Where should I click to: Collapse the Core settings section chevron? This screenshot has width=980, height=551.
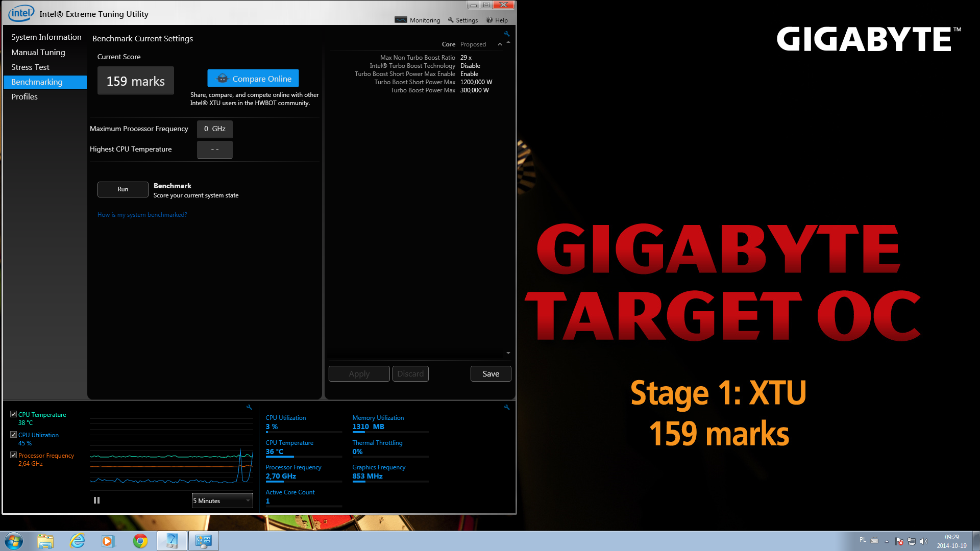(x=500, y=44)
